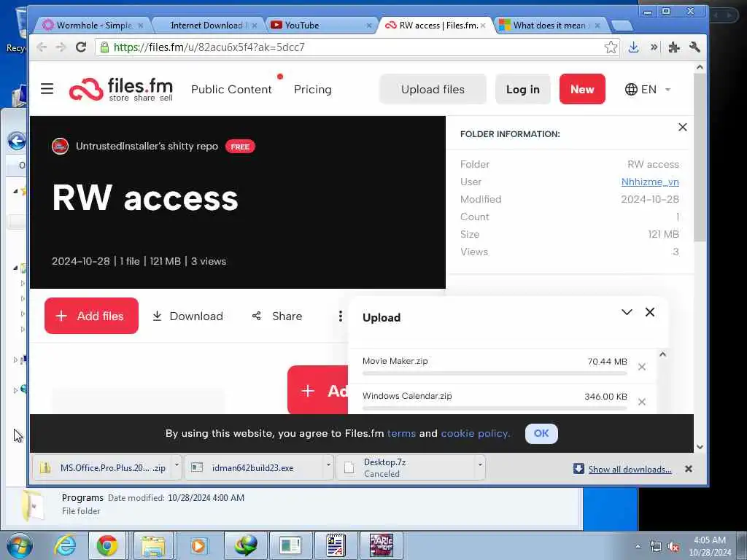Close the downloads bar
The height and width of the screenshot is (560, 747).
[x=689, y=469]
